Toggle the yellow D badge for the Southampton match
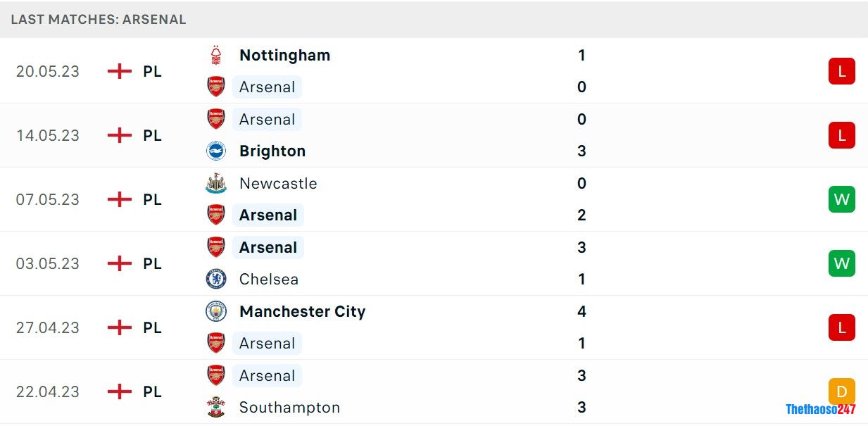The image size is (868, 426). tap(842, 391)
